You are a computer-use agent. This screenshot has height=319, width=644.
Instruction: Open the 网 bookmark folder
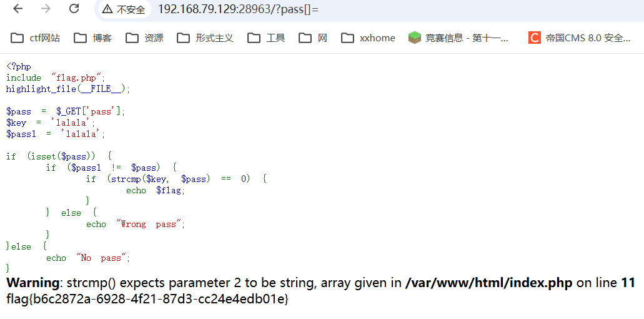[x=313, y=38]
